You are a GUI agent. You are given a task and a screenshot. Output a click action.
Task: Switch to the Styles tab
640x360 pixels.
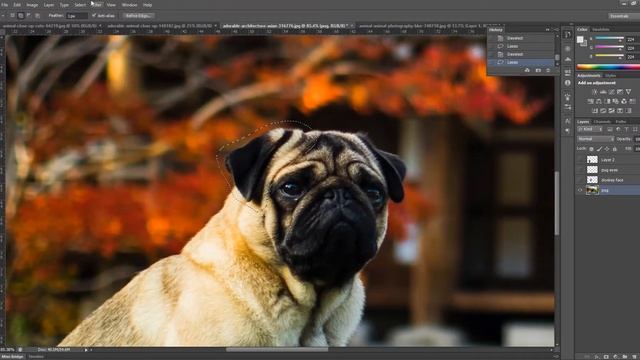point(611,76)
